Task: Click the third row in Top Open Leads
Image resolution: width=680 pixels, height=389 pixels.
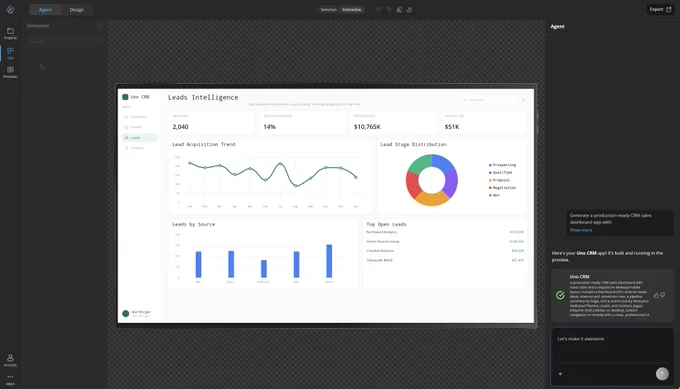Action: pyautogui.click(x=445, y=251)
